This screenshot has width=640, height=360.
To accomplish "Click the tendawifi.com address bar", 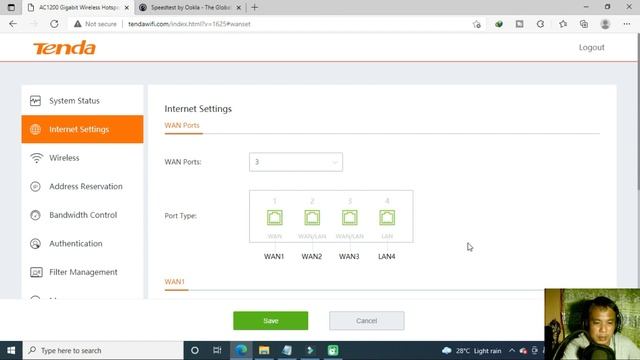I will coord(189,24).
